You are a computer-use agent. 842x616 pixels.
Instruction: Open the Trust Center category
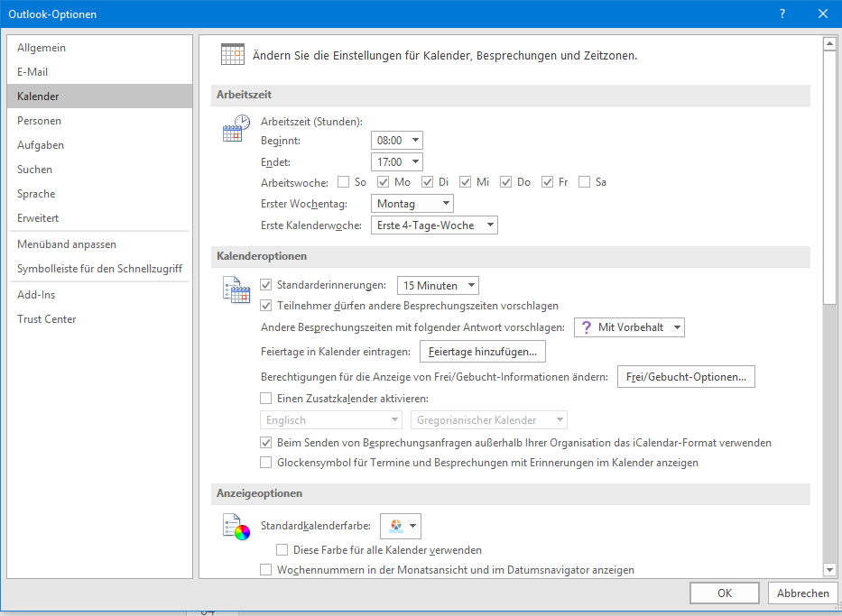[x=100, y=318]
